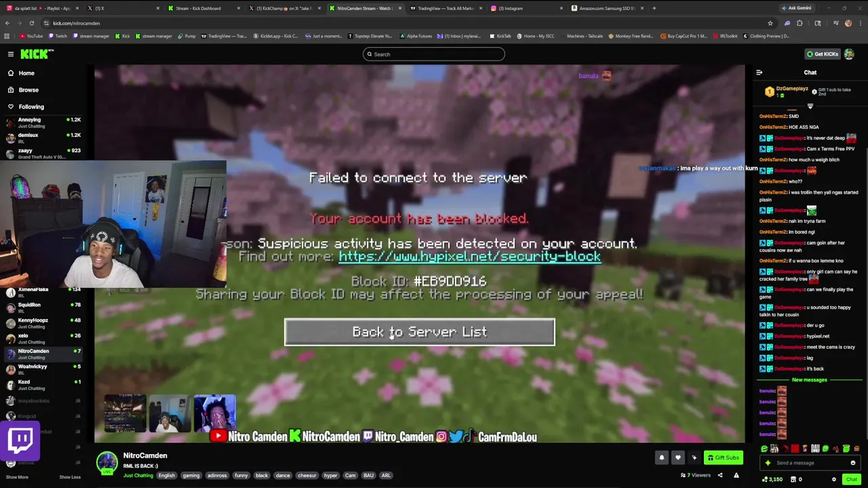Open zaayy channel in following list
Viewport: 868px width, 488px height.
coord(42,153)
